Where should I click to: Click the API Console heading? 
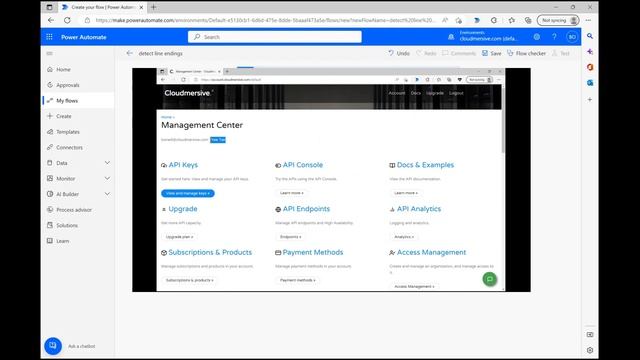(x=302, y=165)
